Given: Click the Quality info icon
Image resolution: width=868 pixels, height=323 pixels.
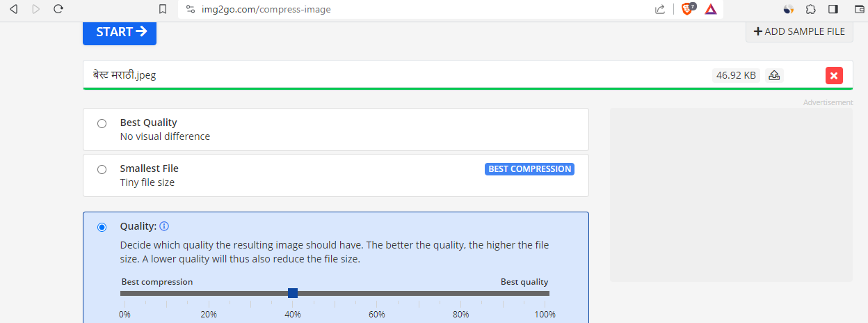Looking at the screenshot, I should pos(164,226).
